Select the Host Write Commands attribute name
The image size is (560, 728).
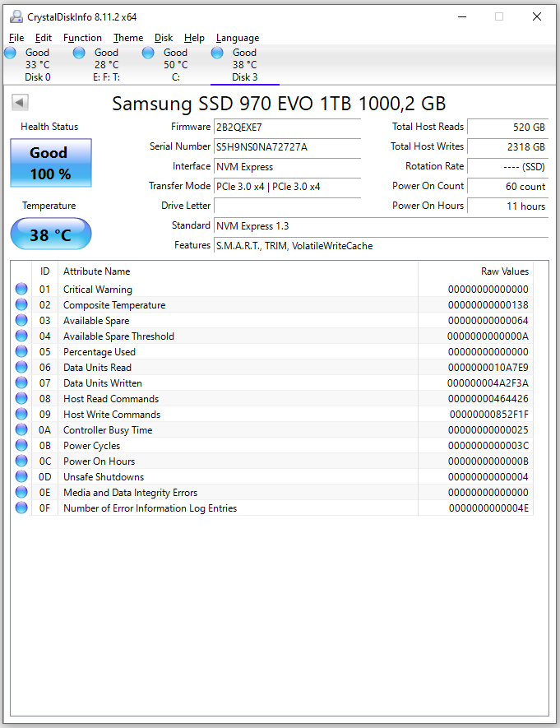112,414
